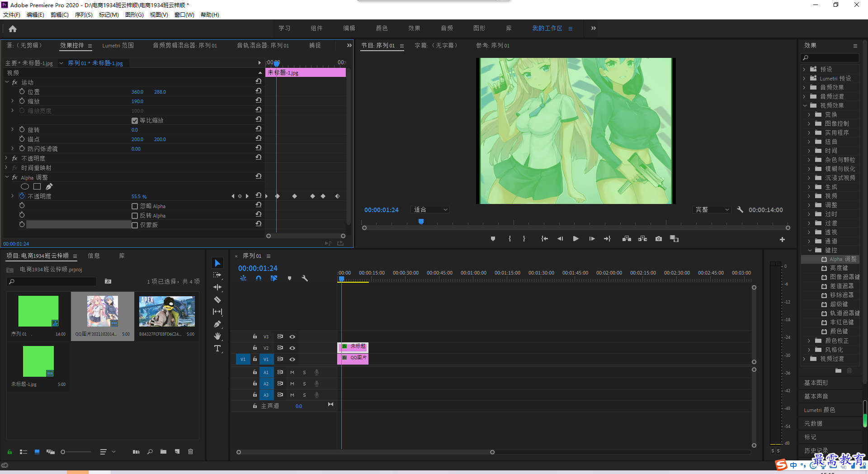Screen dimensions: 868x474
Task: Select the Pen tool in tools panel
Action: (x=217, y=324)
